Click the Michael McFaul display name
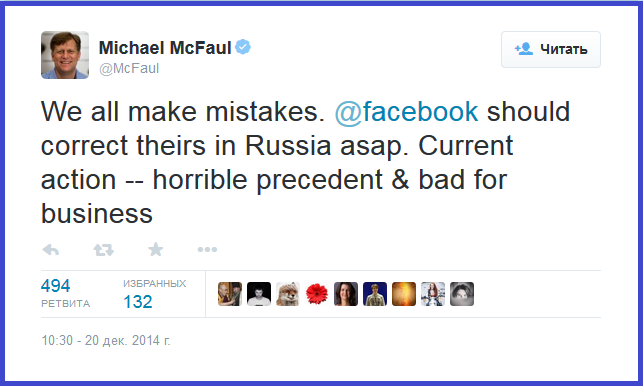Screen dimensions: 643x386 (165, 48)
